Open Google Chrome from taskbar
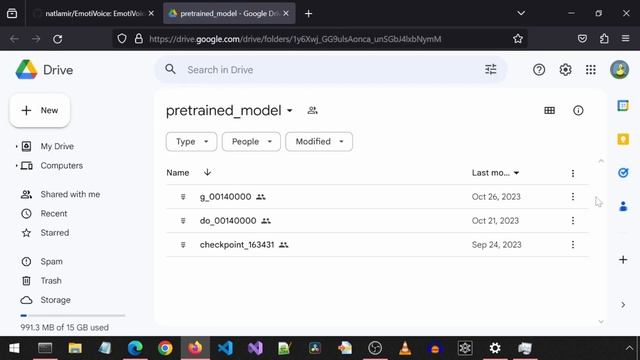 (165, 348)
